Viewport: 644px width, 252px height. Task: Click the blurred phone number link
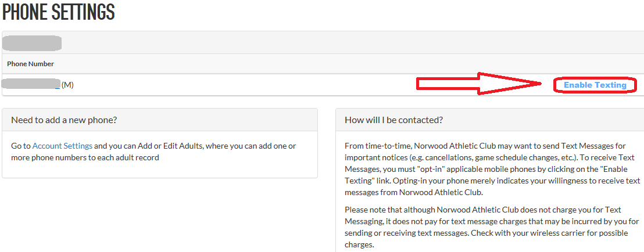[x=31, y=85]
